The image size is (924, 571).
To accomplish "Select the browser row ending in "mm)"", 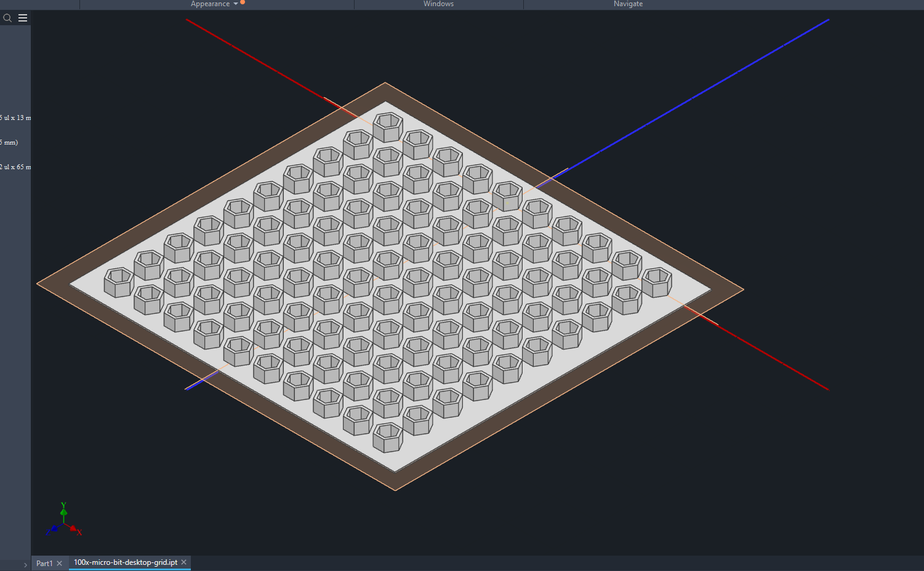I will pyautogui.click(x=9, y=142).
